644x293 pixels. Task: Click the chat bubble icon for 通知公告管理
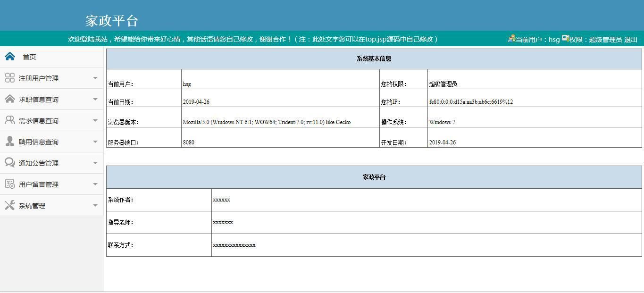[10, 162]
